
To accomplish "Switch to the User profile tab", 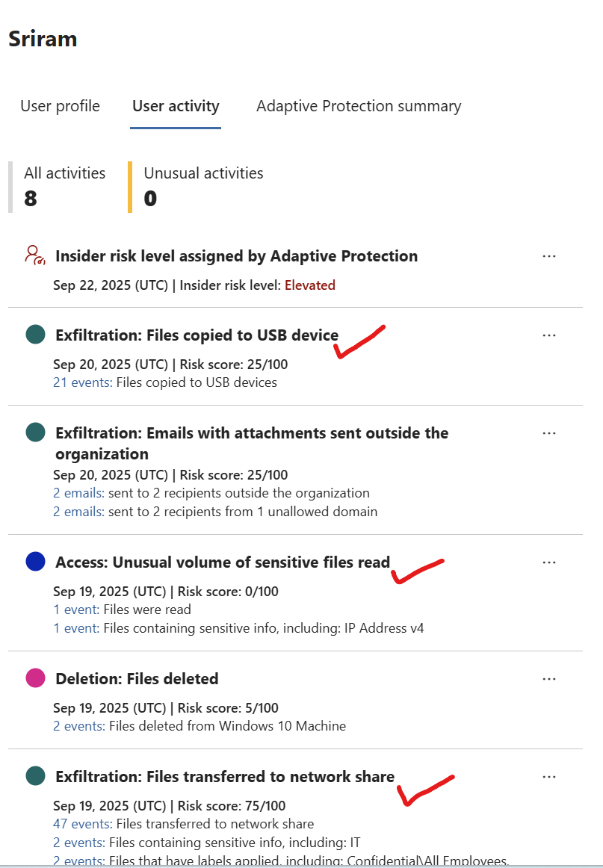I will (x=60, y=106).
